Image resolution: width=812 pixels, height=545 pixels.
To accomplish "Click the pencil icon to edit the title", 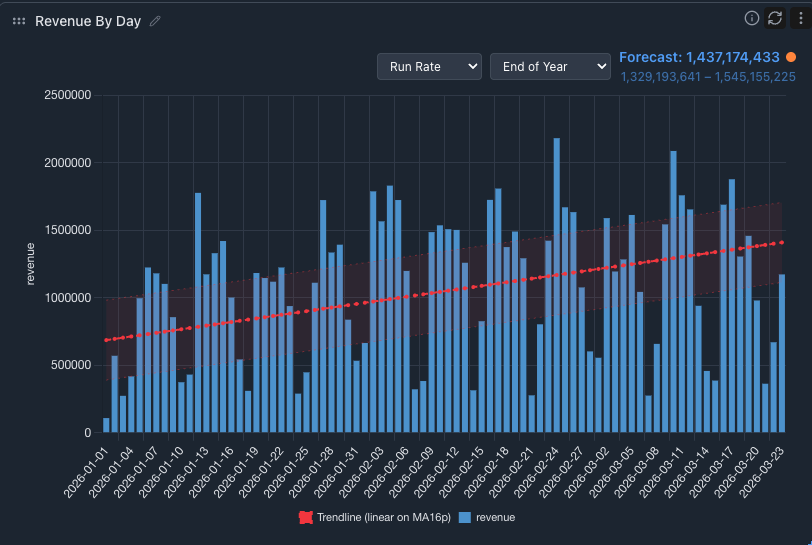I will point(155,21).
